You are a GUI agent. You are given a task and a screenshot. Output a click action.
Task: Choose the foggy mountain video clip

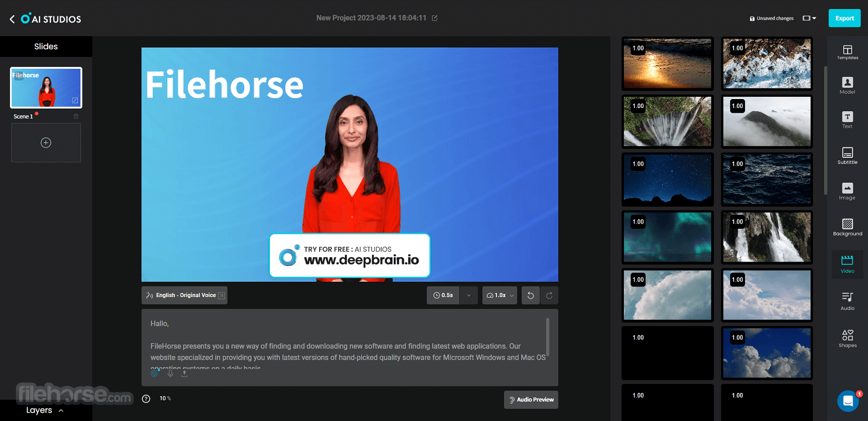coord(767,121)
